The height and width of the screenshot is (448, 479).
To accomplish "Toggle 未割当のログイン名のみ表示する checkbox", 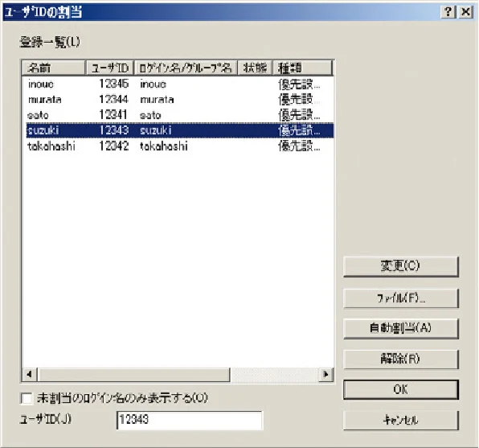I will 27,398.
